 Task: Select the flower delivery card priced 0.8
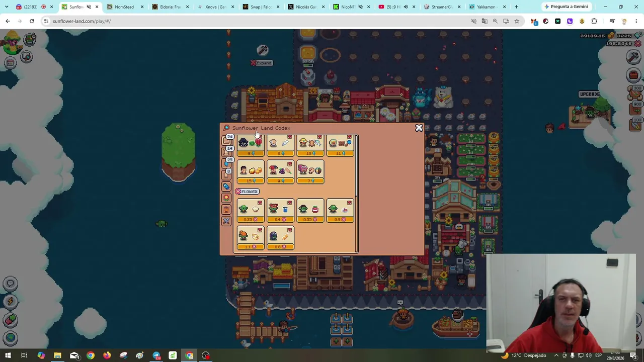click(280, 238)
